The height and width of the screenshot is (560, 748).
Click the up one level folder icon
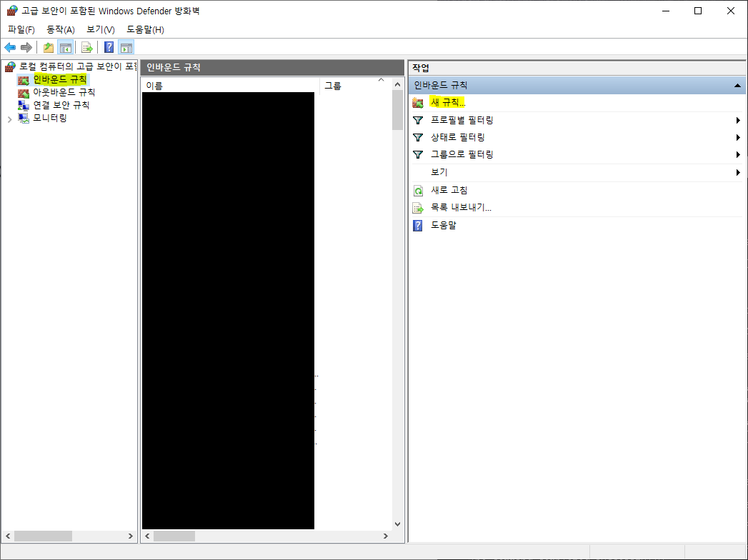48,47
